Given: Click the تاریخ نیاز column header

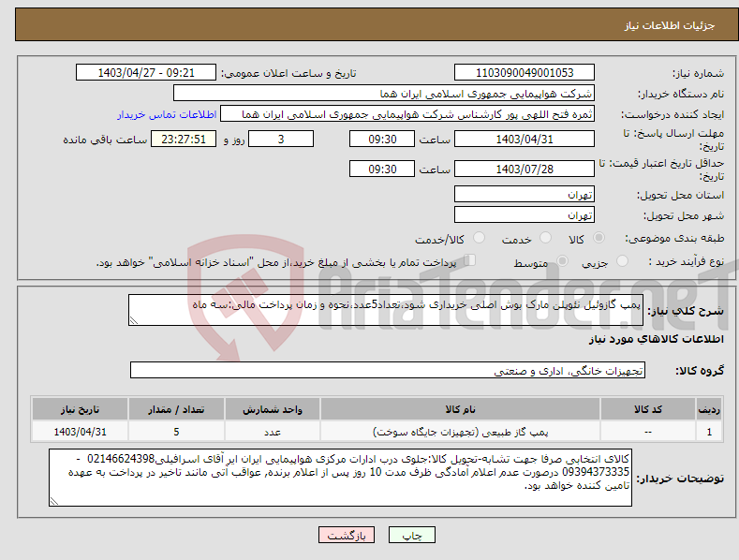Looking at the screenshot, I should 80,409.
